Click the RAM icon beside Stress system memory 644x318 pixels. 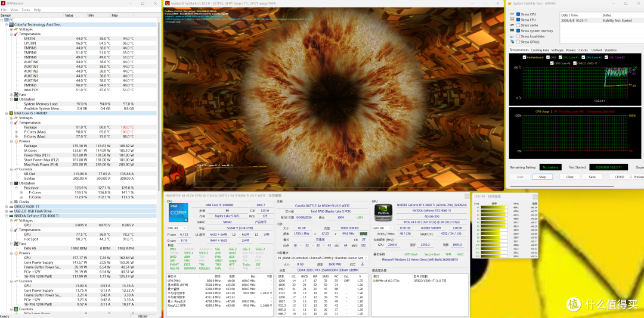point(512,31)
